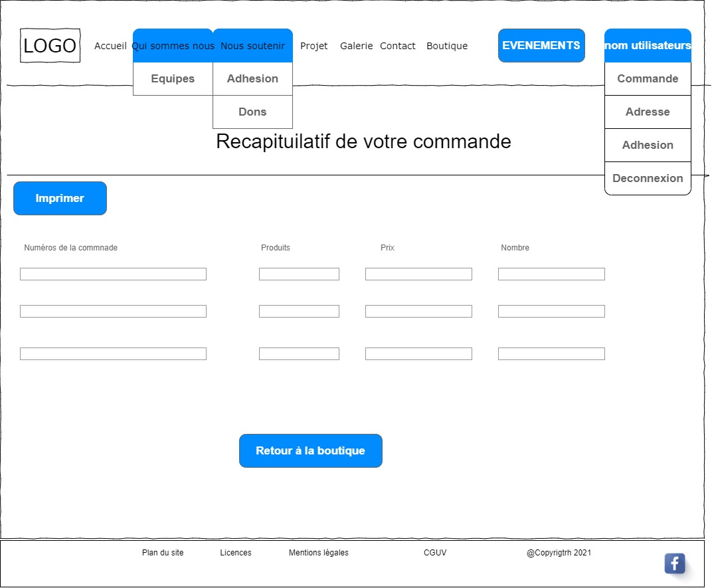
Task: Click the first Numéros de la commande field
Action: pos(113,274)
